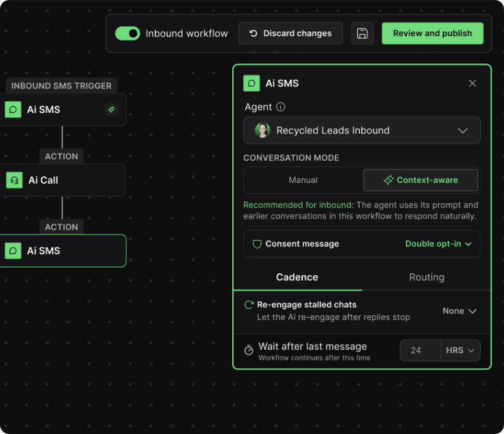The height and width of the screenshot is (434, 504).
Task: Click the agent avatar thumbnail
Action: pyautogui.click(x=262, y=130)
